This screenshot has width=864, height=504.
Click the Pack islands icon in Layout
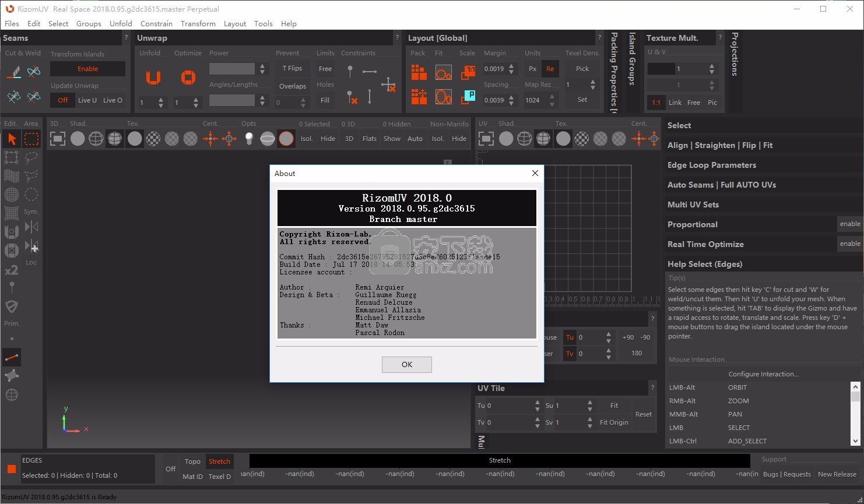coord(419,72)
